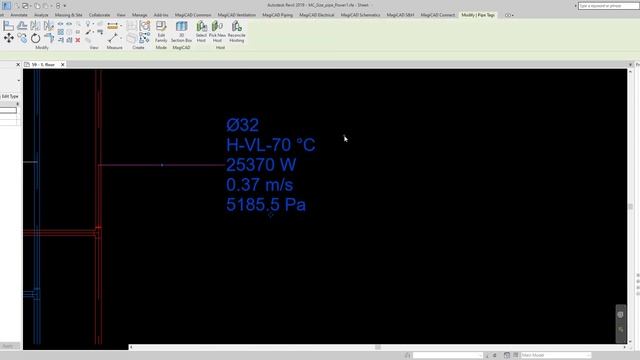Click the Ø32 pipe tag text
Viewport: 640px width, 360px height.
[x=242, y=125]
